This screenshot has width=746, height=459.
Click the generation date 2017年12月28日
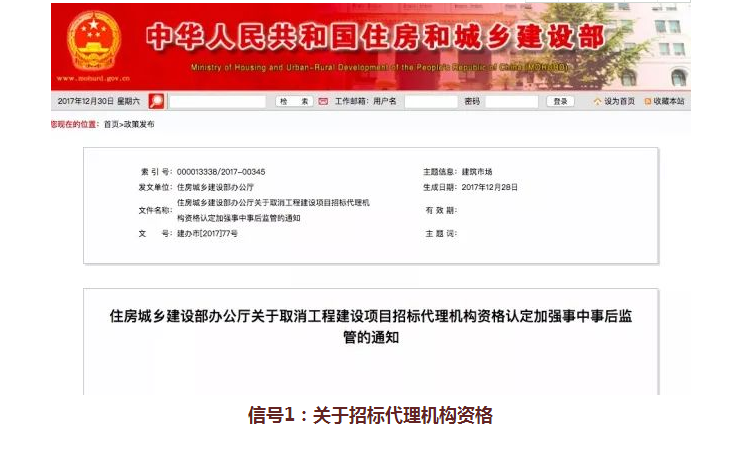490,187
